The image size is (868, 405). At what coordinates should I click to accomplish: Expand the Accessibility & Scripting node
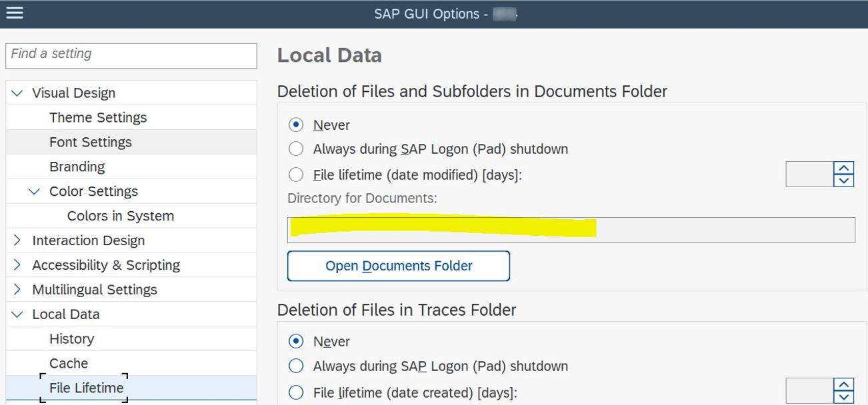click(17, 265)
